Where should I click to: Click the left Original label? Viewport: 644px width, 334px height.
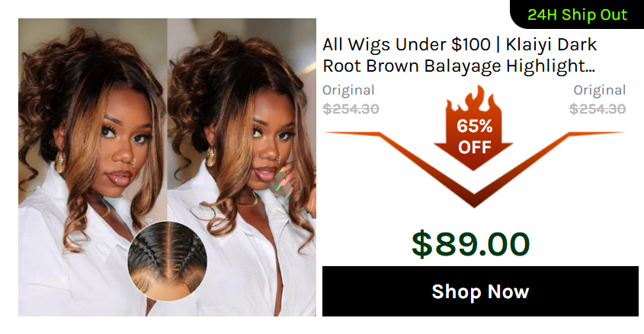pyautogui.click(x=348, y=90)
